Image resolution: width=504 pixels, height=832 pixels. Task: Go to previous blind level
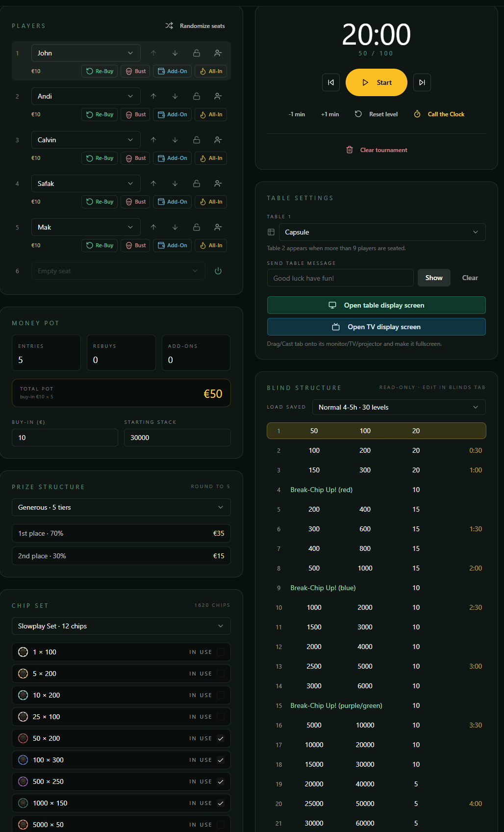(331, 82)
